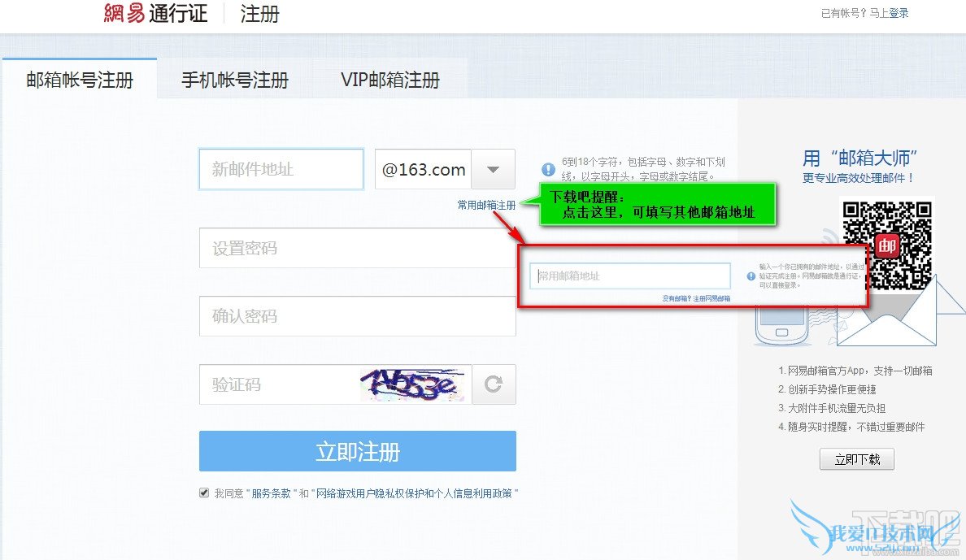Click the 6到18个字符 hint text
The image size is (966, 560).
click(643, 169)
